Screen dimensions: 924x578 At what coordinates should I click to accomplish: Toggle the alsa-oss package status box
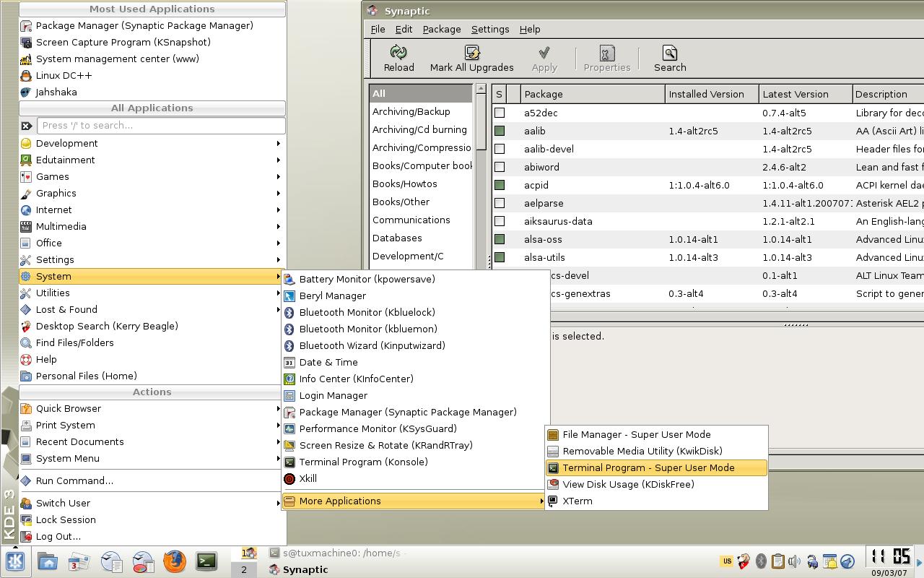tap(500, 239)
